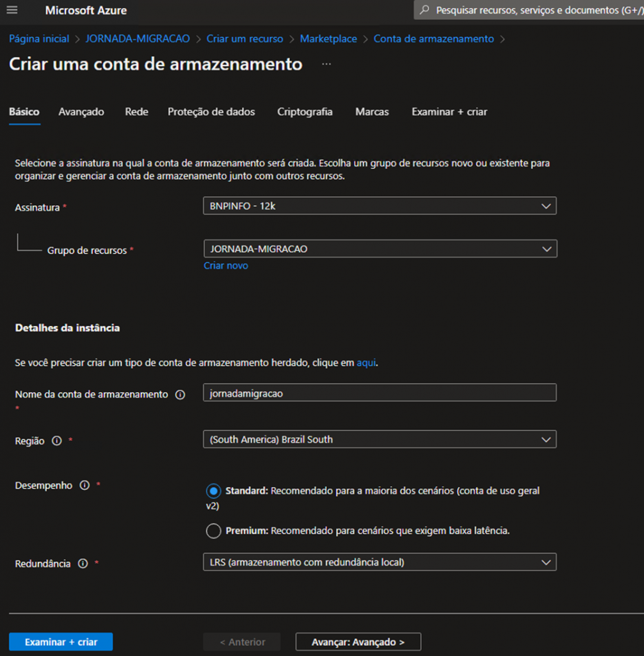Click the Examinar + criar button

coord(61,642)
